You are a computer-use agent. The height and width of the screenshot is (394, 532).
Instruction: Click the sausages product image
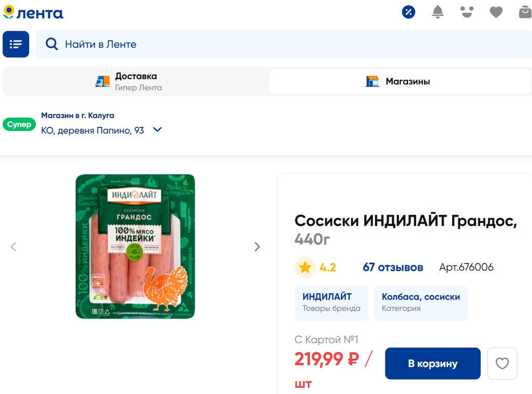[135, 246]
